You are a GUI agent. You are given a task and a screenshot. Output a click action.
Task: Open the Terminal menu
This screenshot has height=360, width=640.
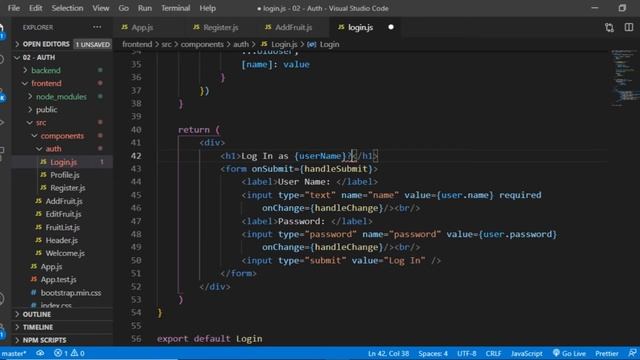[x=176, y=8]
